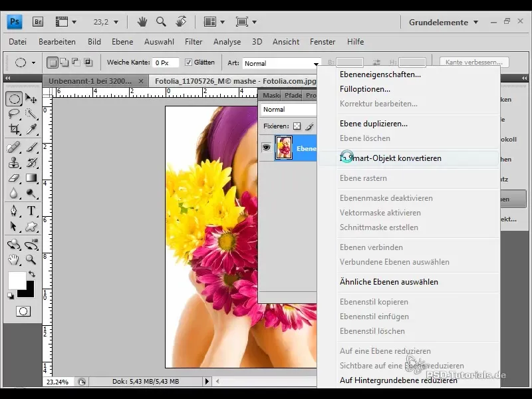Viewport: 532px width, 399px height.
Task: Launch Adobe Bridge with Br icon
Action: 38,22
